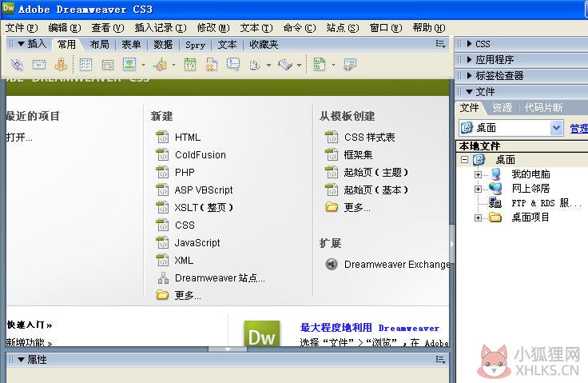This screenshot has width=588, height=383.
Task: Expand 网上邻居 tree node
Action: click(478, 189)
